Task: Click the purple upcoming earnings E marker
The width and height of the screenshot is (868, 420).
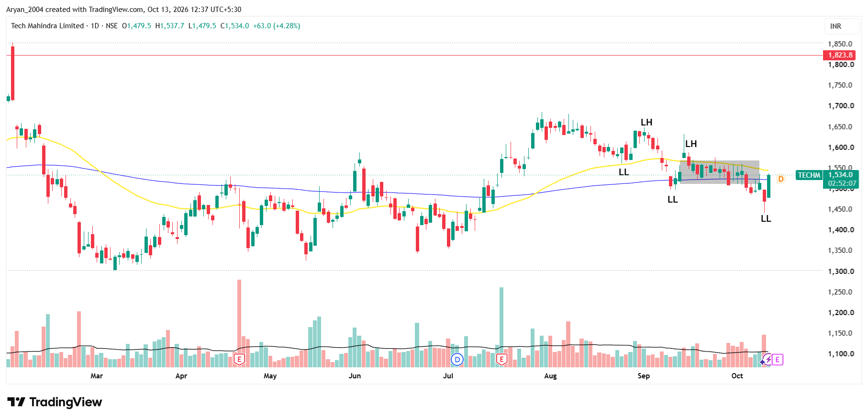Action: pos(778,360)
